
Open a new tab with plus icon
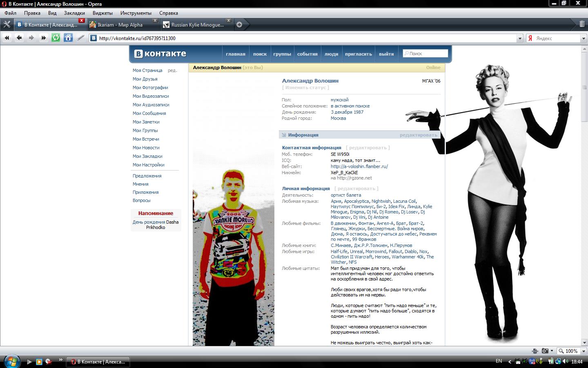click(x=239, y=25)
